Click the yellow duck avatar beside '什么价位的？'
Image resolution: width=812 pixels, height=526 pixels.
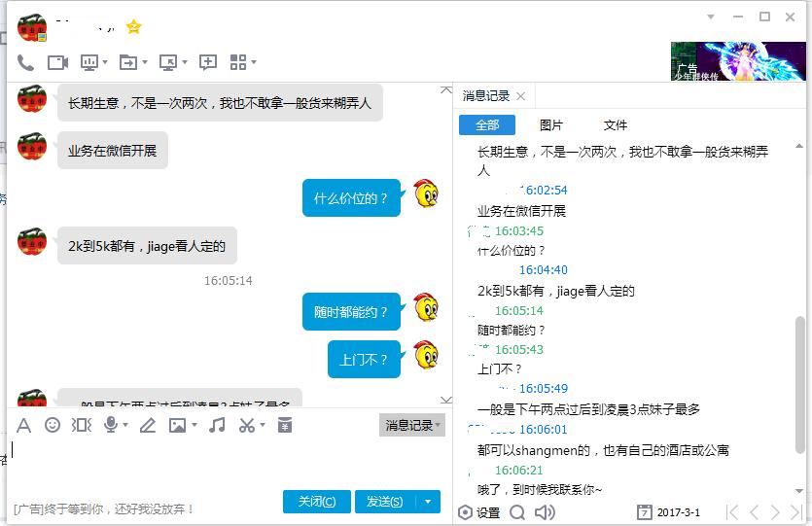pyautogui.click(x=426, y=194)
